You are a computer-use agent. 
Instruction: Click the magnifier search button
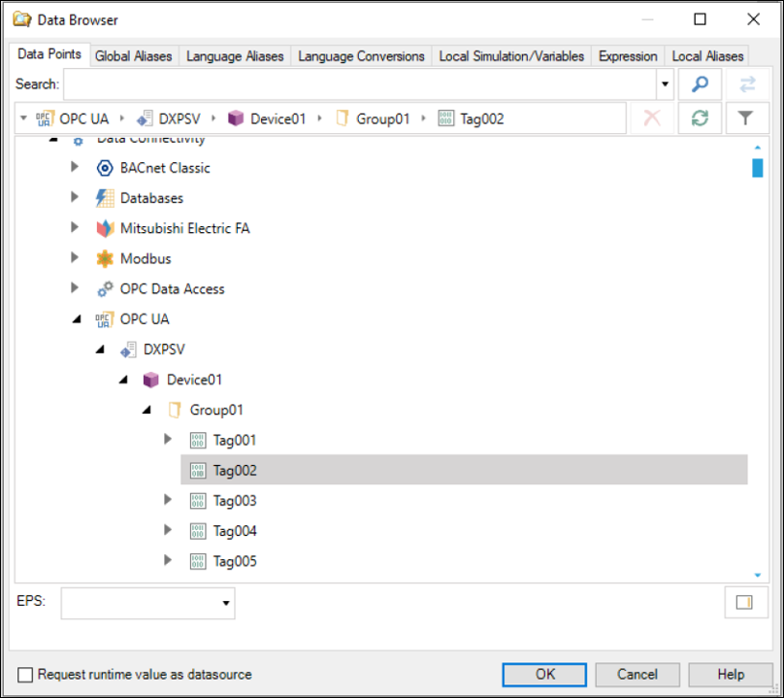(700, 84)
